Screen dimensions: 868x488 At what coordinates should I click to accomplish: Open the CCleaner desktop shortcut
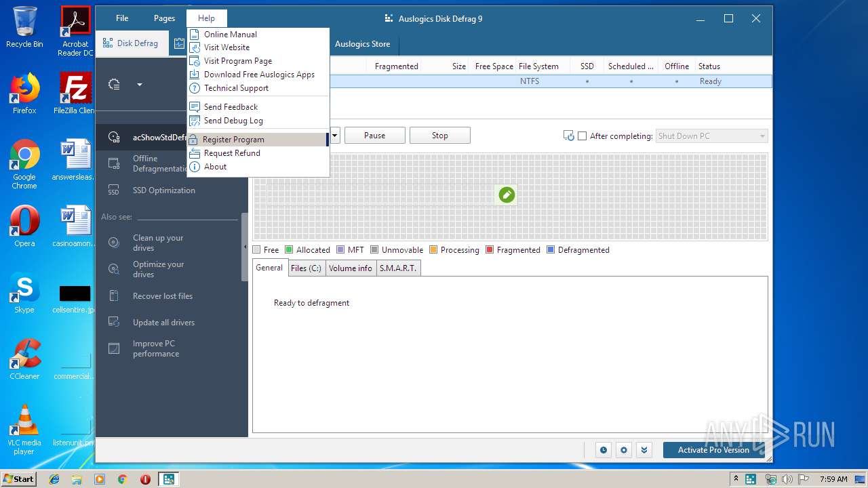coord(24,359)
